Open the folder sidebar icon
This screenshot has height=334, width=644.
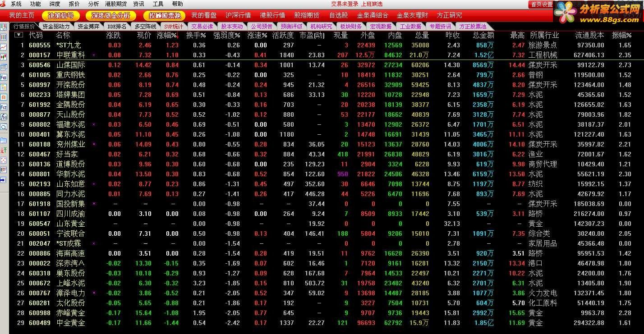pyautogui.click(x=3, y=140)
